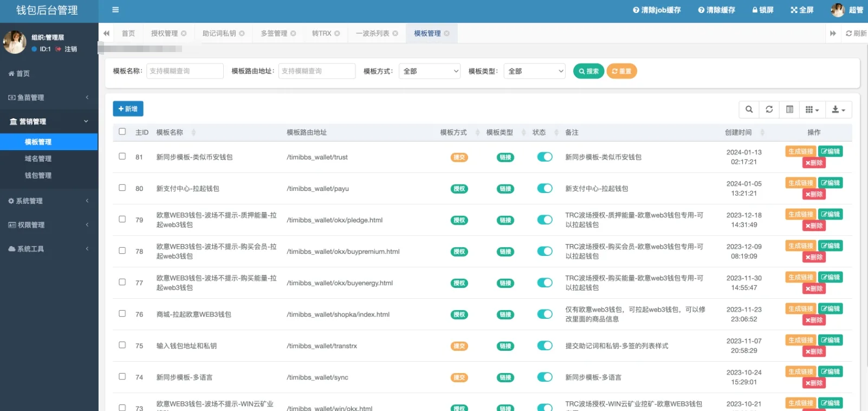Screen dimensions: 868x411
Task: Select all rows with header checkbox
Action: [x=122, y=132]
